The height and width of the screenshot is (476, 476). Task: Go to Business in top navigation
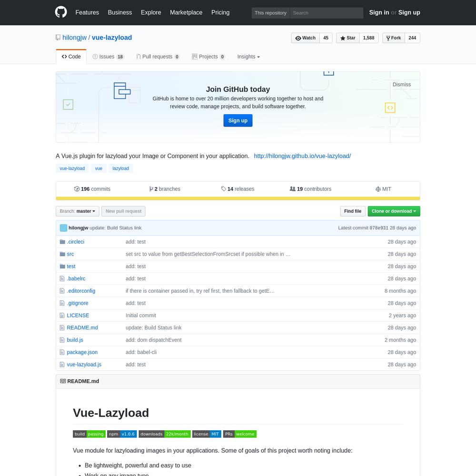[120, 12]
